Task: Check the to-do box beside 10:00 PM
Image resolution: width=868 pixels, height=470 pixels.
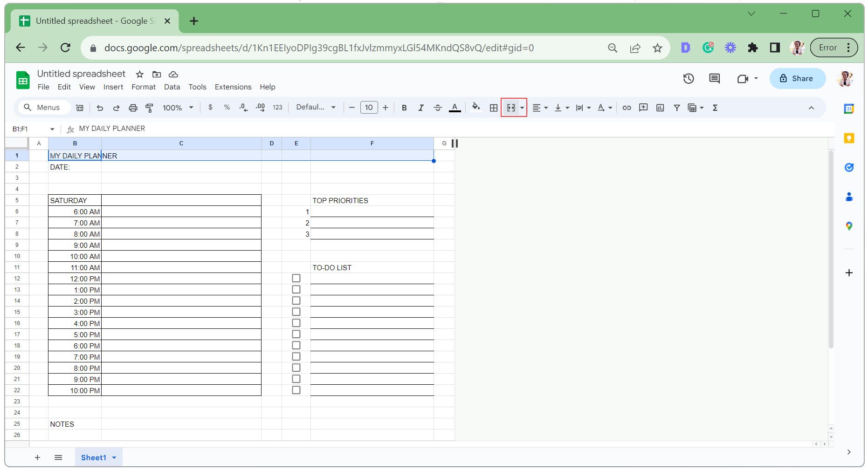Action: point(296,390)
